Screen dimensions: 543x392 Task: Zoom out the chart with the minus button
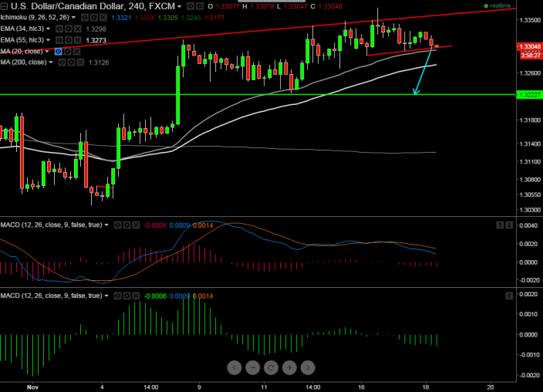tap(253, 368)
